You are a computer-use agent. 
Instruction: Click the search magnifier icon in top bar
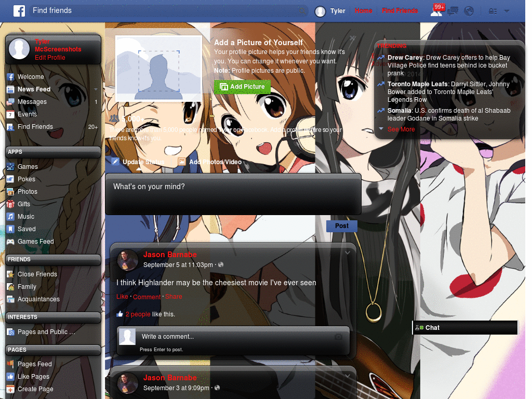[x=302, y=11]
